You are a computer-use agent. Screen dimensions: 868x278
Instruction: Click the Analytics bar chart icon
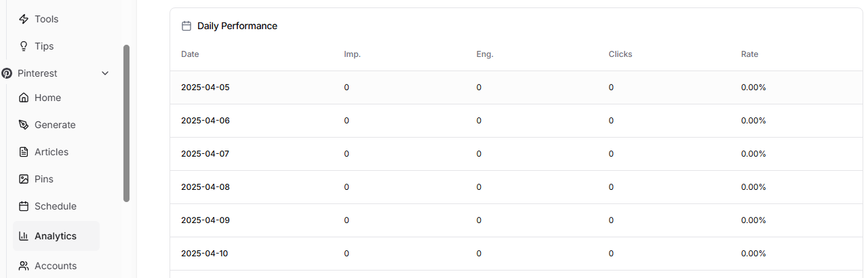click(x=24, y=236)
